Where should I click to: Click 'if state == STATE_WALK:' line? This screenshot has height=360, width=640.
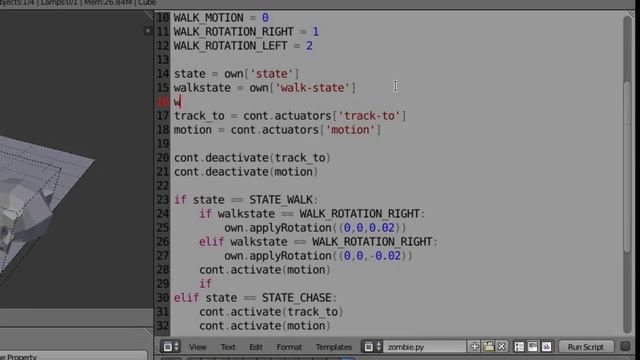pyautogui.click(x=246, y=200)
